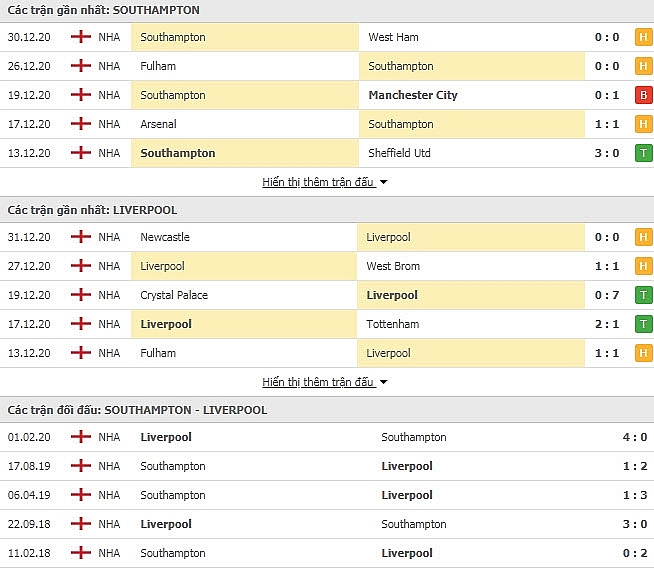
Task: Click the orange H badge for Fulham–Southampton
Action: coord(644,66)
